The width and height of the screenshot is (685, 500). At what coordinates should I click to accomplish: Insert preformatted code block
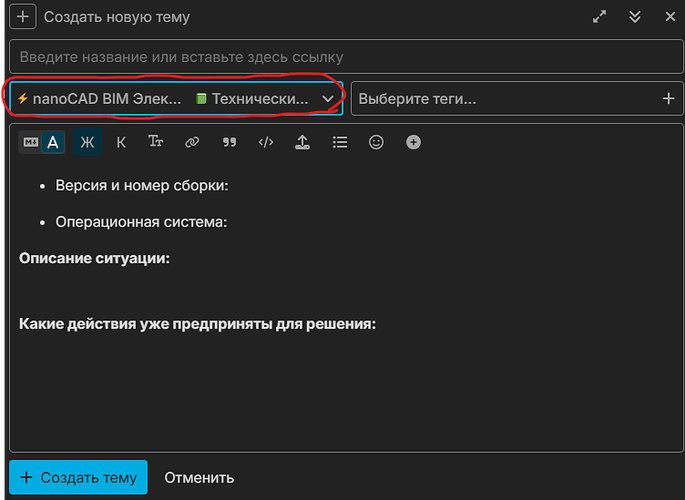tap(266, 142)
